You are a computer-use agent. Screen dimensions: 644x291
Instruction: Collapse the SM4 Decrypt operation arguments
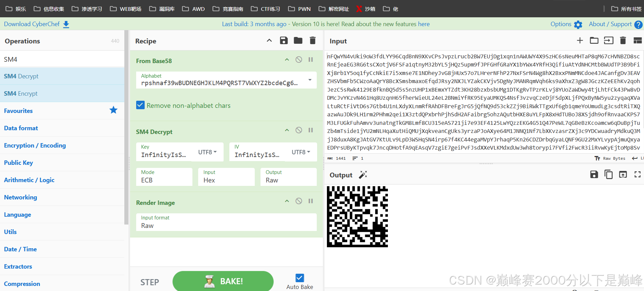point(287,130)
